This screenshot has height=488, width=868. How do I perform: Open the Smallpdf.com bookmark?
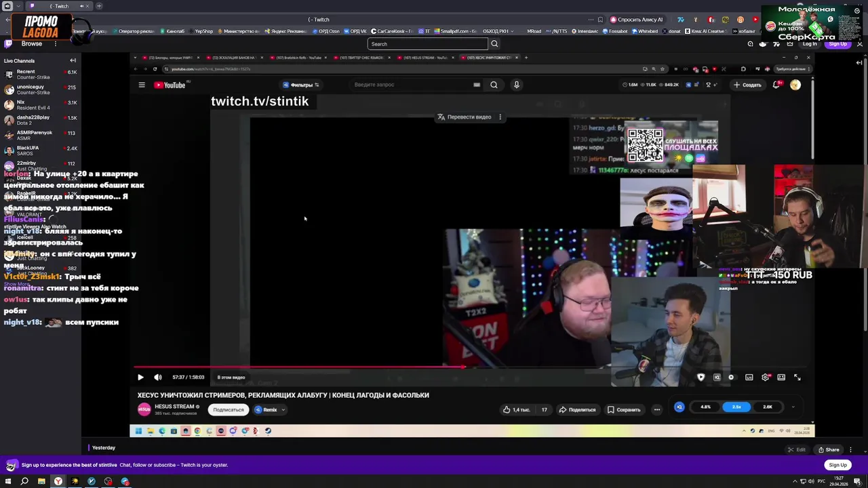click(x=455, y=31)
